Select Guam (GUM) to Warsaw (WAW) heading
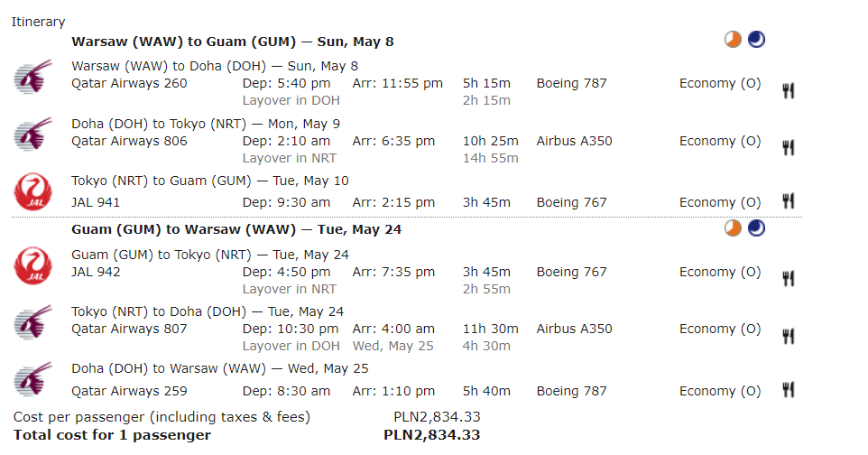Image resolution: width=868 pixels, height=455 pixels. click(236, 230)
